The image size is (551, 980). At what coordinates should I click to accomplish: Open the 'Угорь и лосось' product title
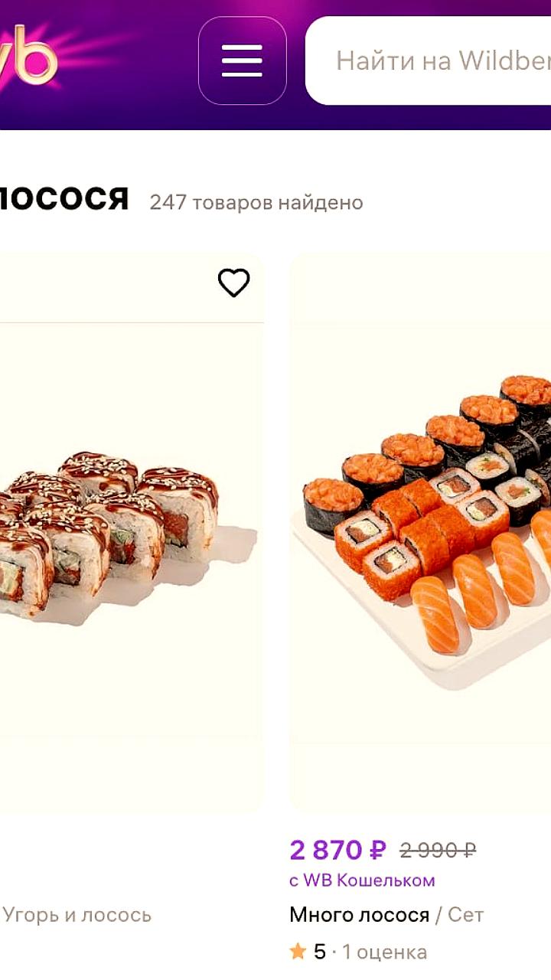pos(77,915)
